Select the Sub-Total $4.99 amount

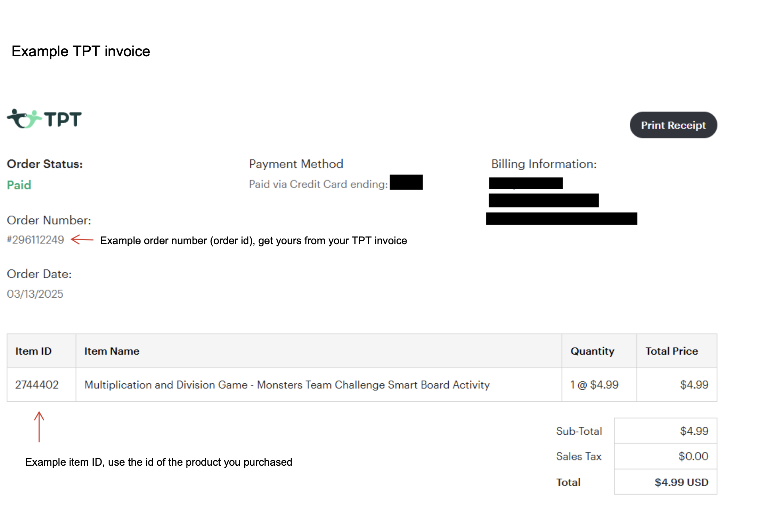[x=694, y=431]
